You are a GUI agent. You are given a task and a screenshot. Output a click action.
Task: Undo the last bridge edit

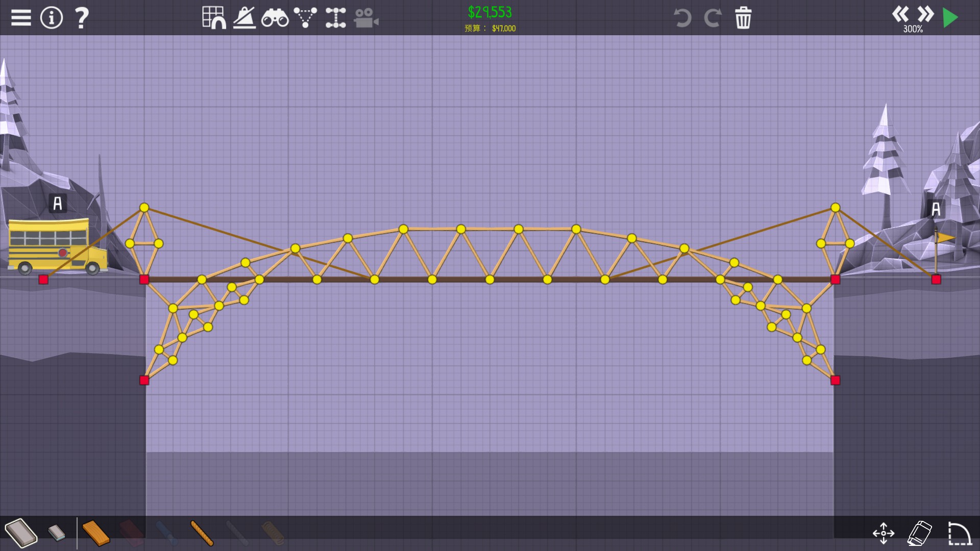(x=682, y=18)
